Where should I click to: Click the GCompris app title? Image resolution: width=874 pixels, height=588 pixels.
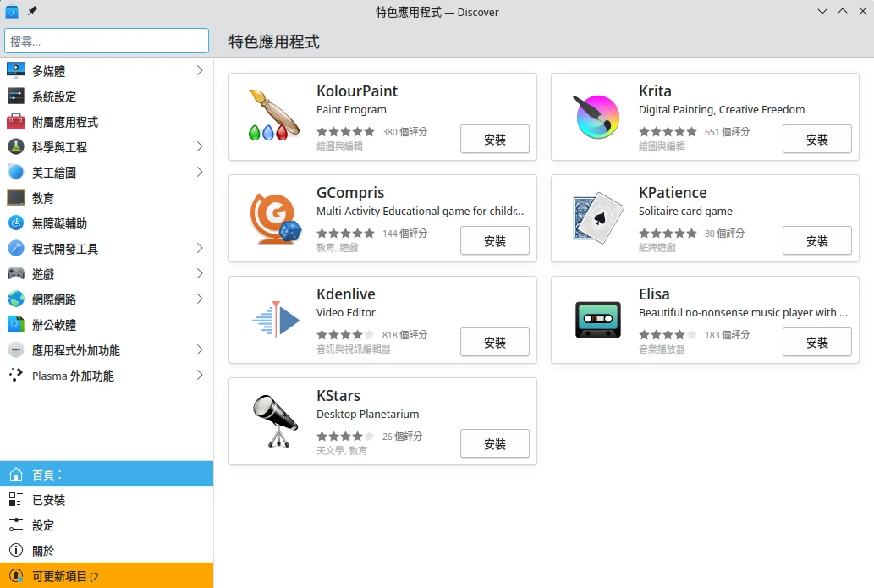pyautogui.click(x=350, y=192)
